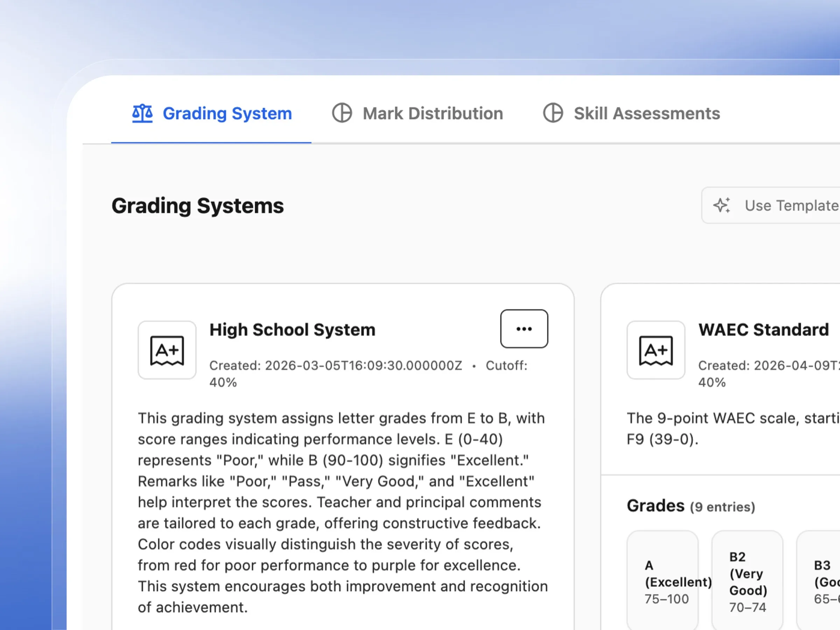This screenshot has height=630, width=840.
Task: Click the pie chart icon beside Skill Assessments
Action: 553,113
